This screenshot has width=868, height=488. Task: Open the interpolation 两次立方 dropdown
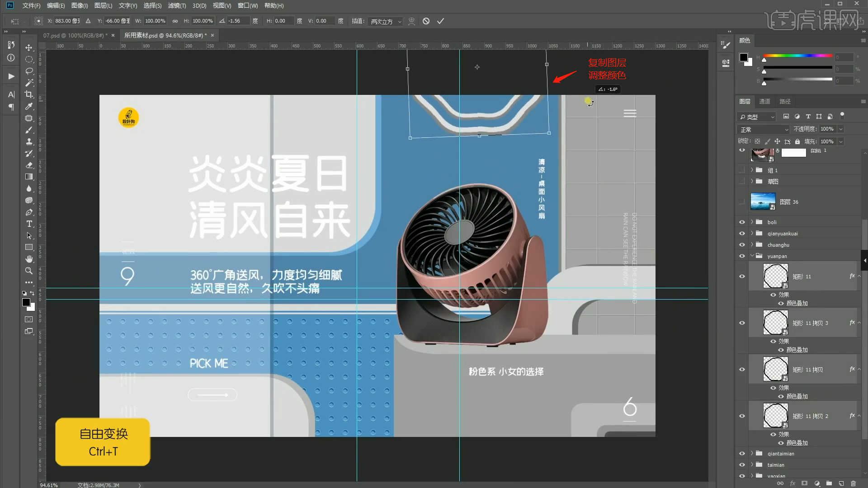tap(386, 21)
